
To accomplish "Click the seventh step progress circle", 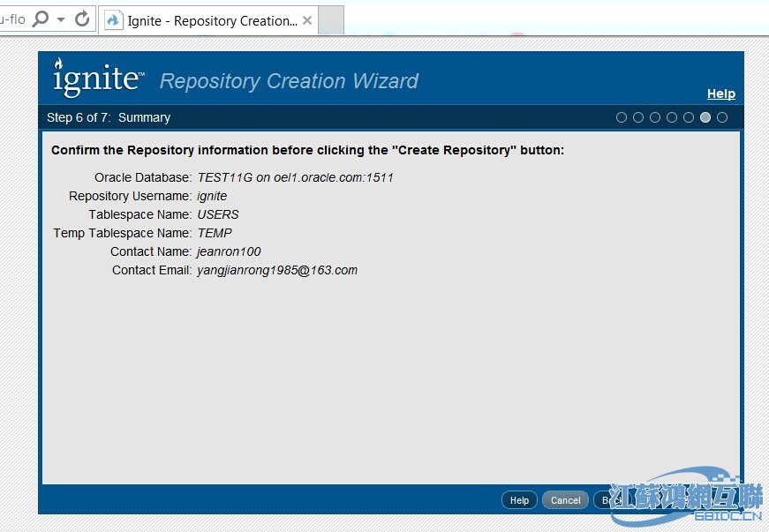I will click(722, 117).
